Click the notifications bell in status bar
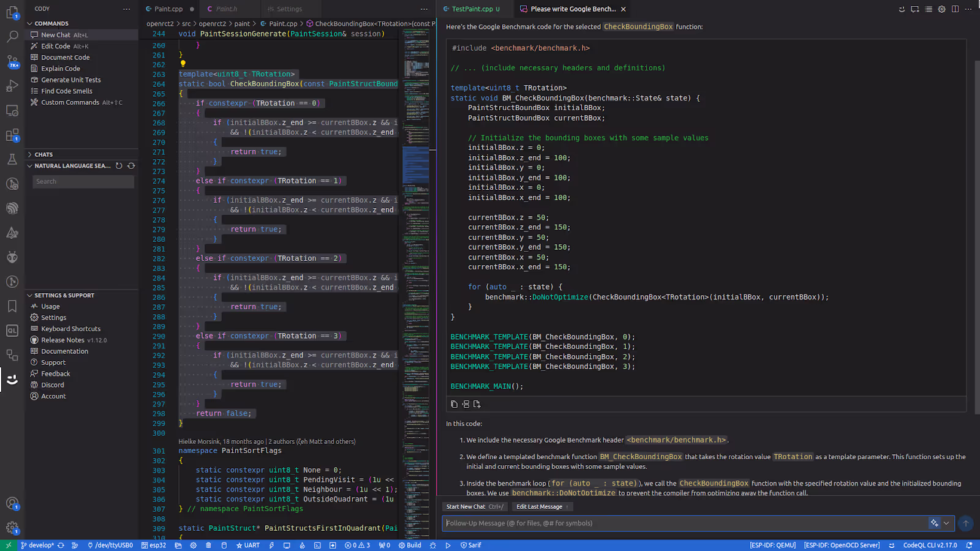The width and height of the screenshot is (980, 551). (x=969, y=545)
